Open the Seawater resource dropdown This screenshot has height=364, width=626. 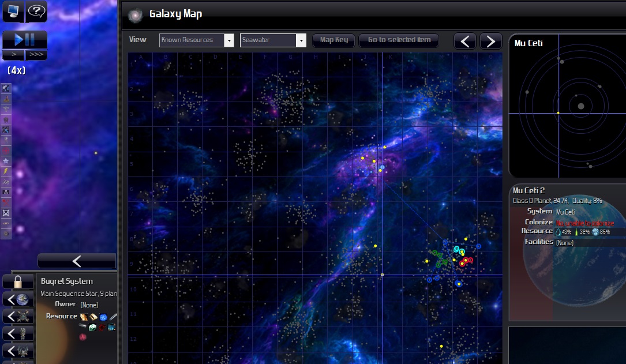(x=273, y=40)
